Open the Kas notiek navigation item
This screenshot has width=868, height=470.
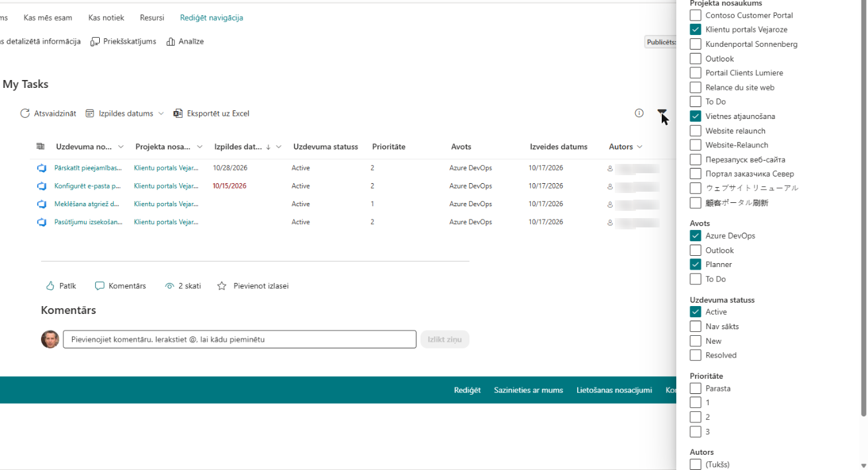pyautogui.click(x=106, y=18)
